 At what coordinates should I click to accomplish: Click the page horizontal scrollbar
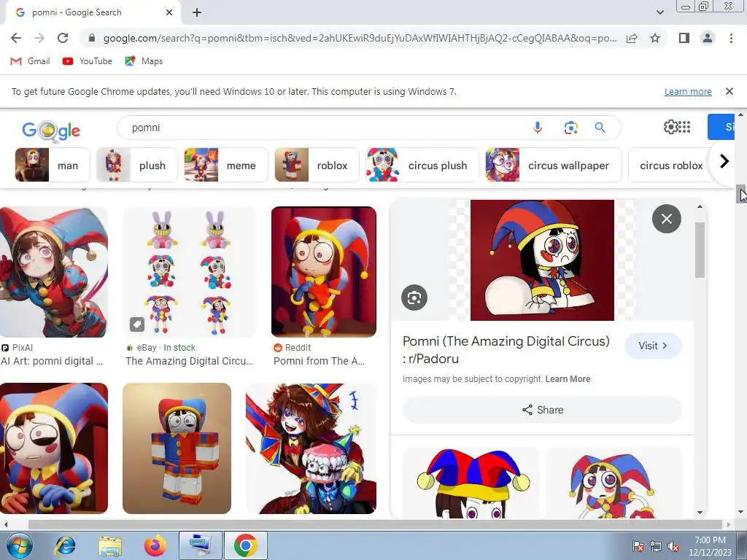[377, 524]
